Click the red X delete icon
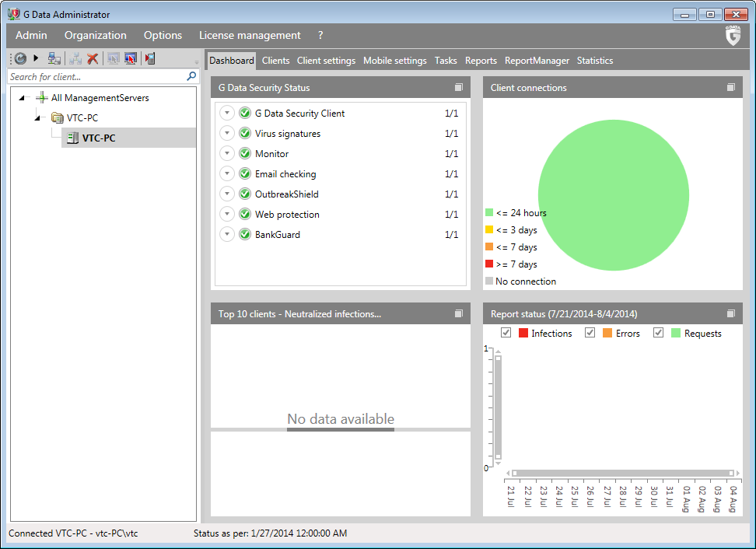756x549 pixels. 93,58
